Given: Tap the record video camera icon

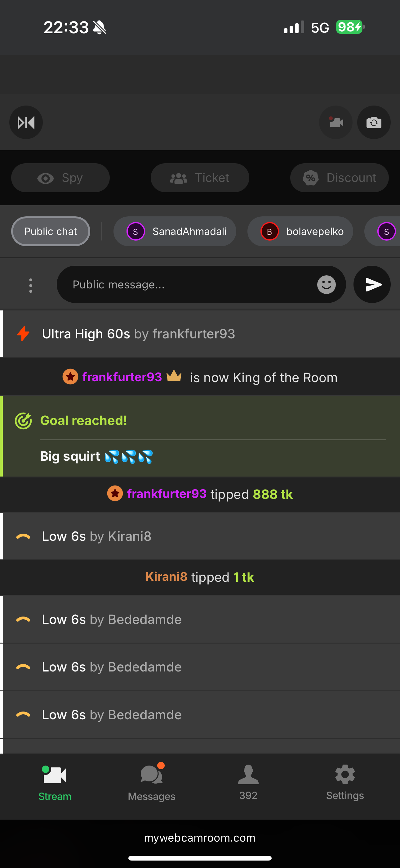Looking at the screenshot, I should 336,122.
